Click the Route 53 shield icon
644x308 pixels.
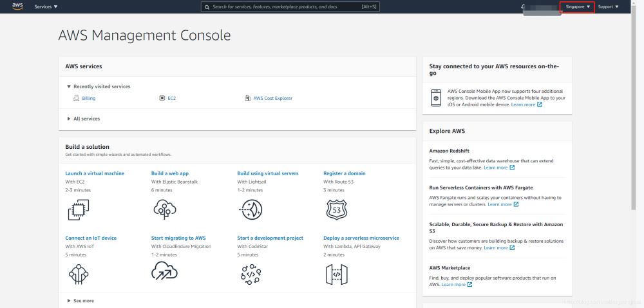tap(336, 209)
